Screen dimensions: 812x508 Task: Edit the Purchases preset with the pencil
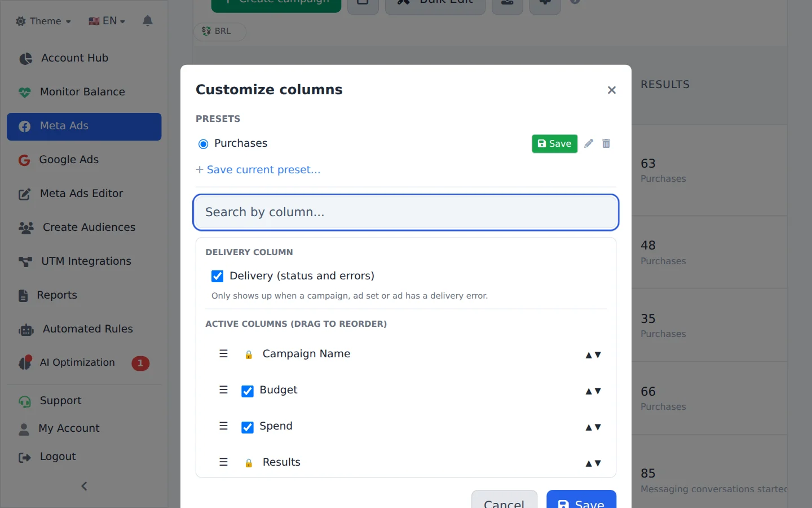(589, 143)
